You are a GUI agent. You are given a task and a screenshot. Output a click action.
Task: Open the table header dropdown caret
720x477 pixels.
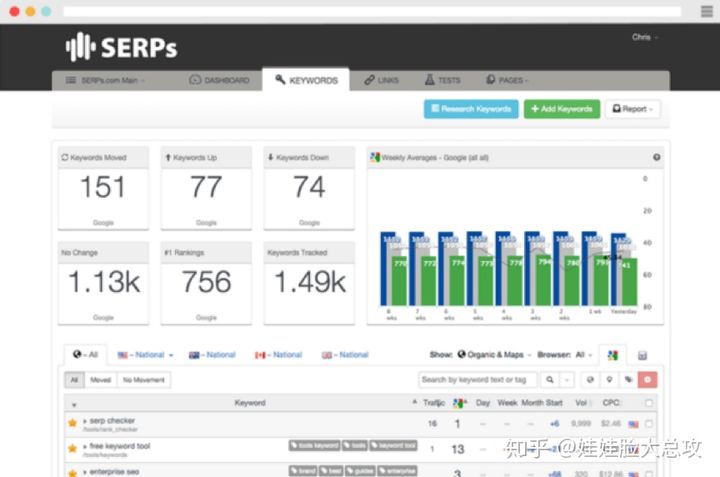tap(74, 405)
